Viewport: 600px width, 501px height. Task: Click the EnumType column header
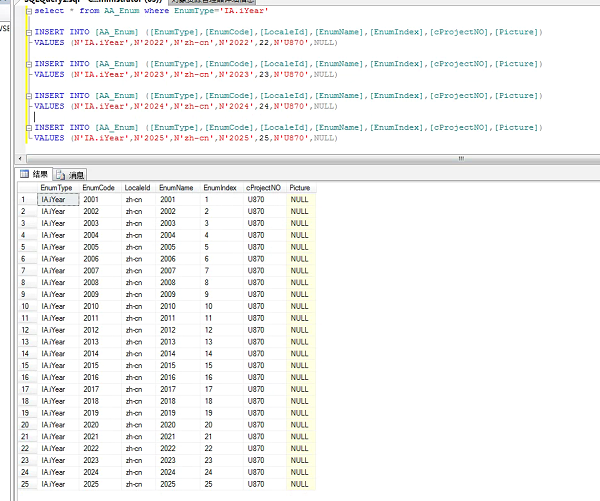pos(56,187)
